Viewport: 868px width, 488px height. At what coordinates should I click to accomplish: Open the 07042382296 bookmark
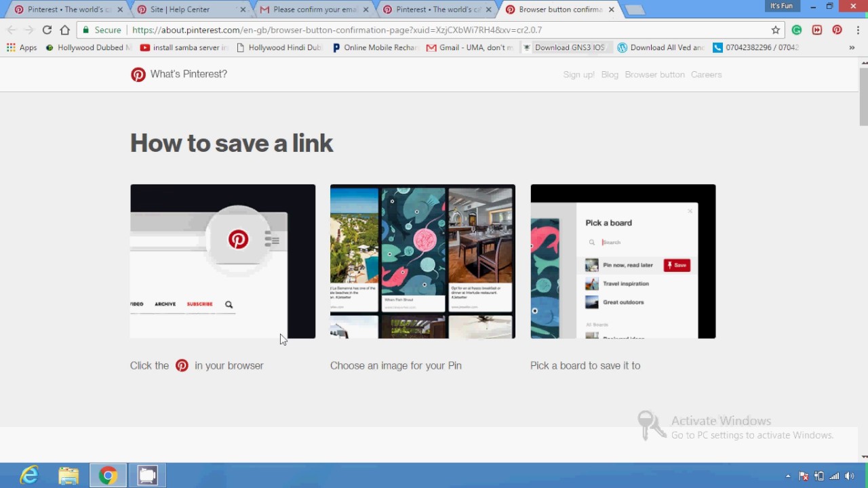(x=756, y=47)
